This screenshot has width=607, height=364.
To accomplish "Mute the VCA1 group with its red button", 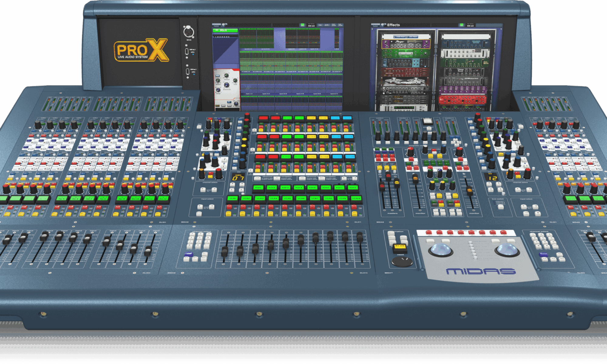I will tap(229, 207).
